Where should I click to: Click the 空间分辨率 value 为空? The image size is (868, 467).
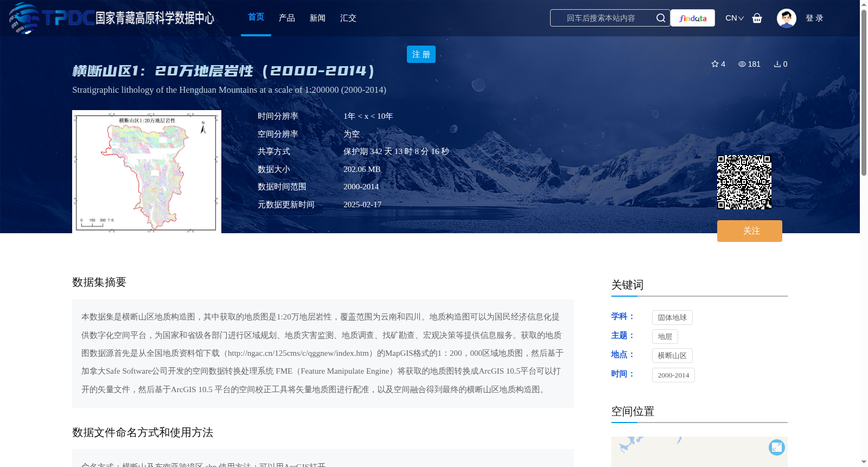pyautogui.click(x=352, y=134)
